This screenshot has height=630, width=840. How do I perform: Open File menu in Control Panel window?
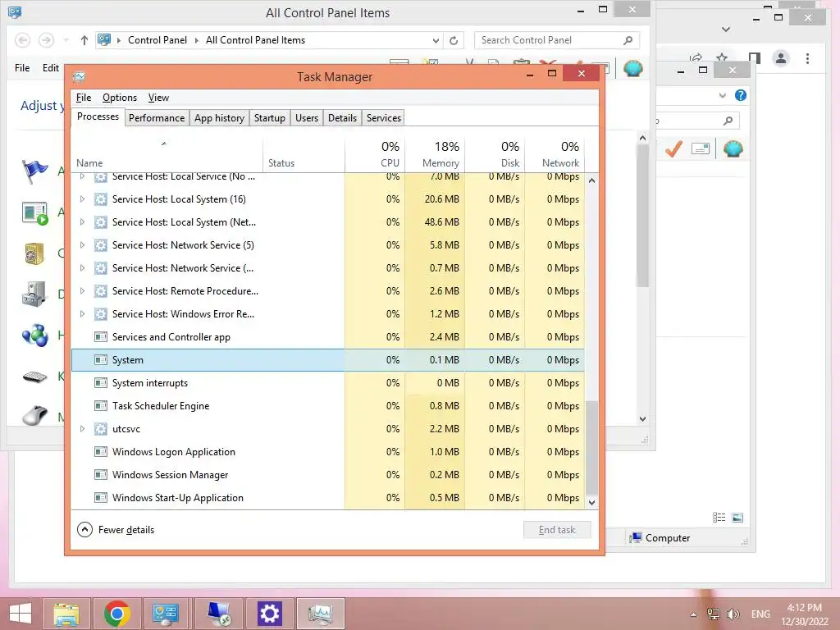22,68
